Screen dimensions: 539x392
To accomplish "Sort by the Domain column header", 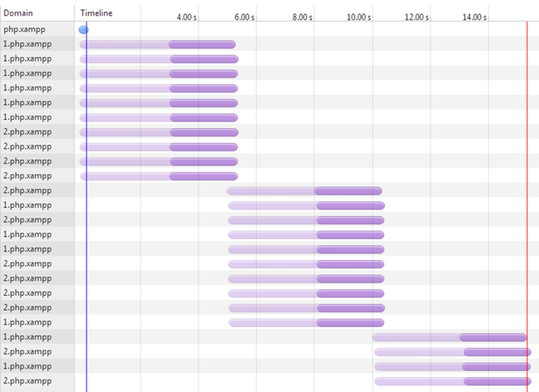I will tap(18, 13).
